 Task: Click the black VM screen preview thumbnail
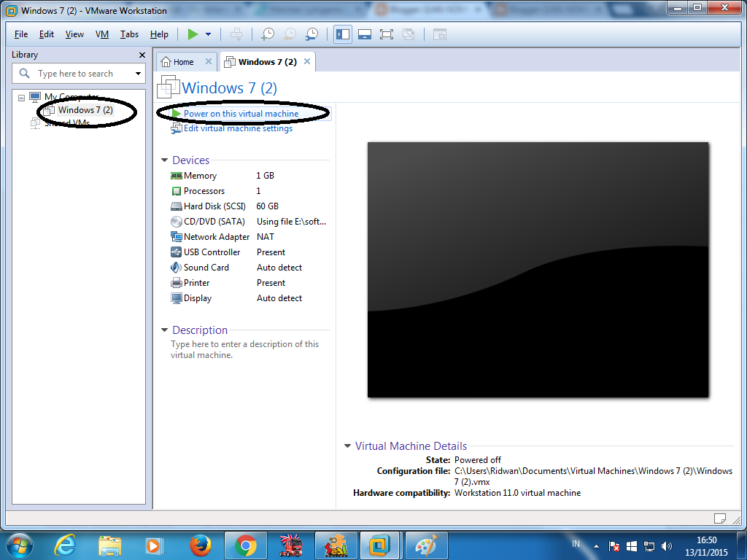click(538, 270)
